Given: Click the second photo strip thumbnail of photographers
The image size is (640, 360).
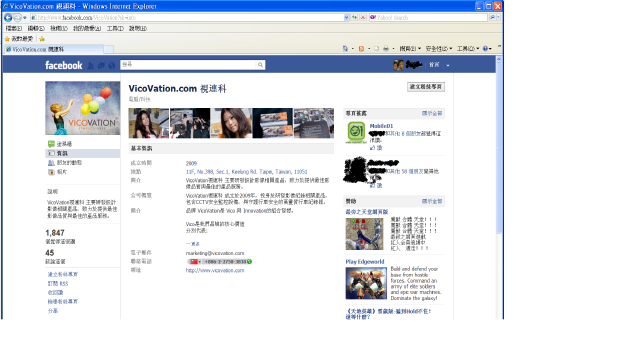Looking at the screenshot, I should (x=190, y=123).
